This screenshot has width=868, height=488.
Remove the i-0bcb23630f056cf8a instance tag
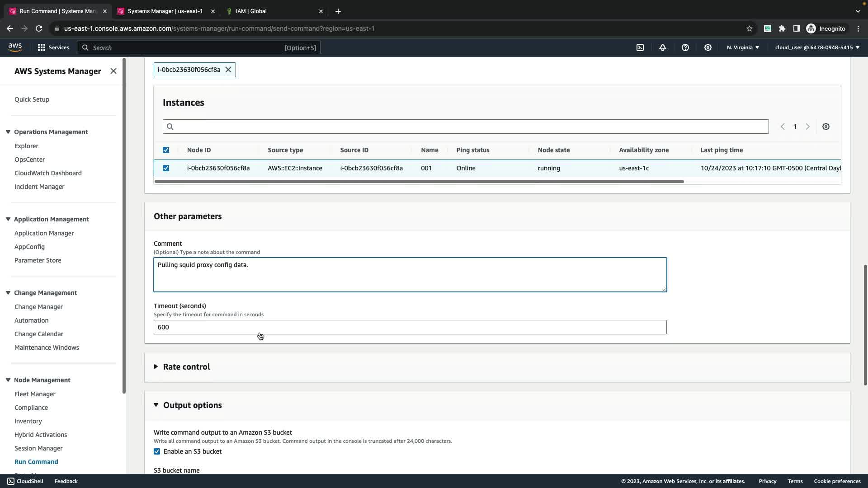[228, 70]
